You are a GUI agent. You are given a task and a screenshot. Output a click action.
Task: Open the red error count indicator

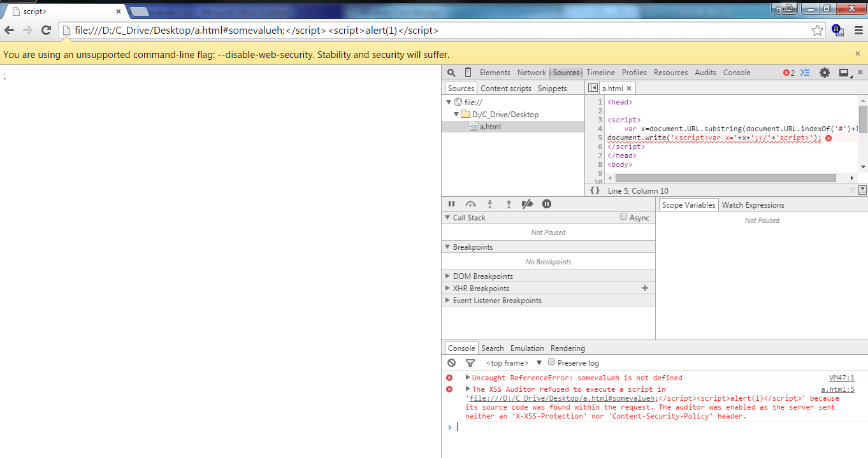pyautogui.click(x=789, y=73)
